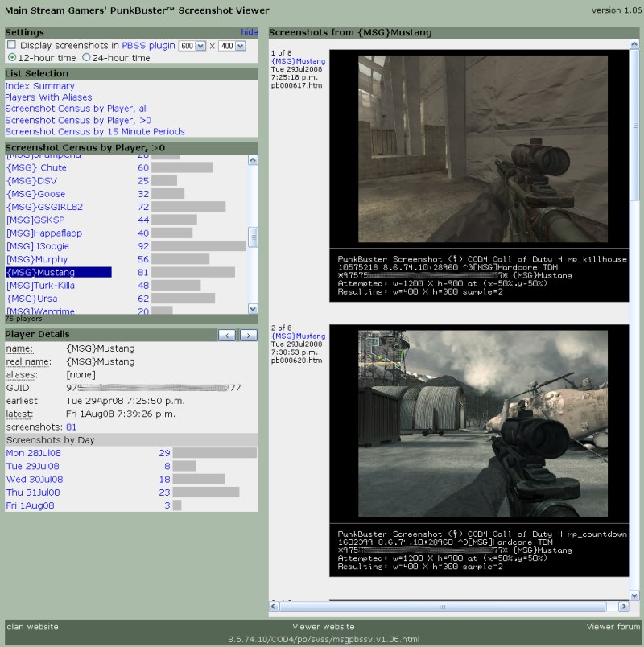Image resolution: width=644 pixels, height=647 pixels.
Task: Show screenshots from Mon 28Jul08
Action: pyautogui.click(x=33, y=453)
